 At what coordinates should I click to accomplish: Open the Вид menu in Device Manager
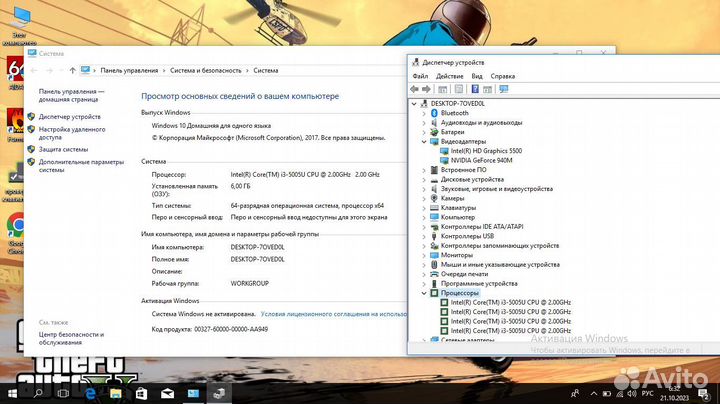(477, 76)
